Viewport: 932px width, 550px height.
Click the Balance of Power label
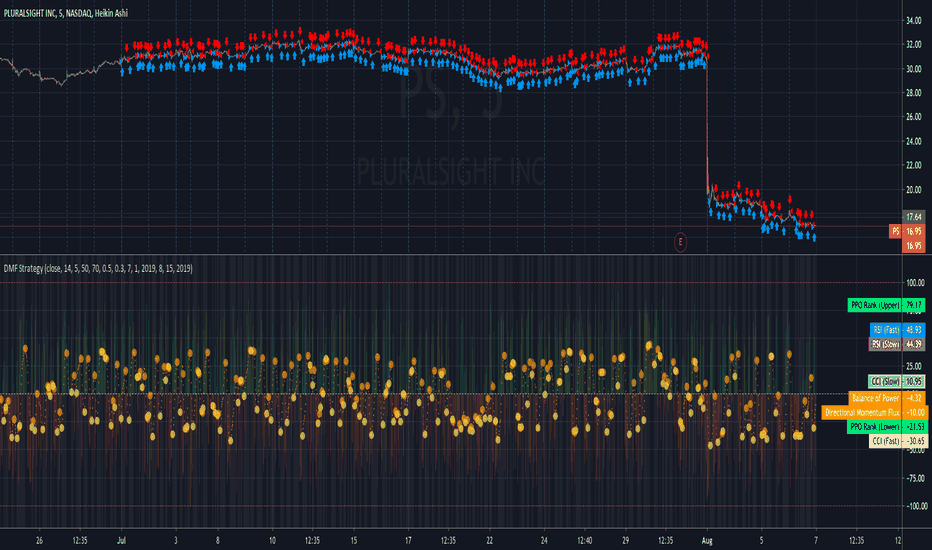click(x=875, y=398)
